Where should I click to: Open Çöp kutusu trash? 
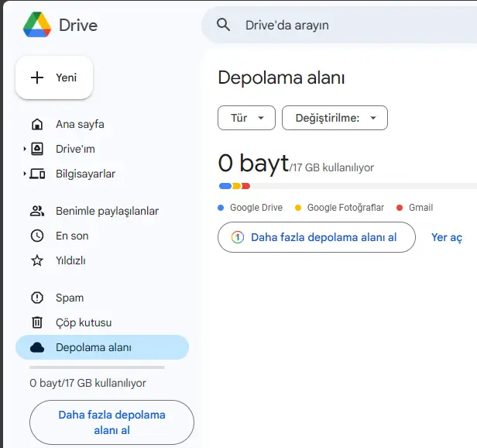click(102, 322)
